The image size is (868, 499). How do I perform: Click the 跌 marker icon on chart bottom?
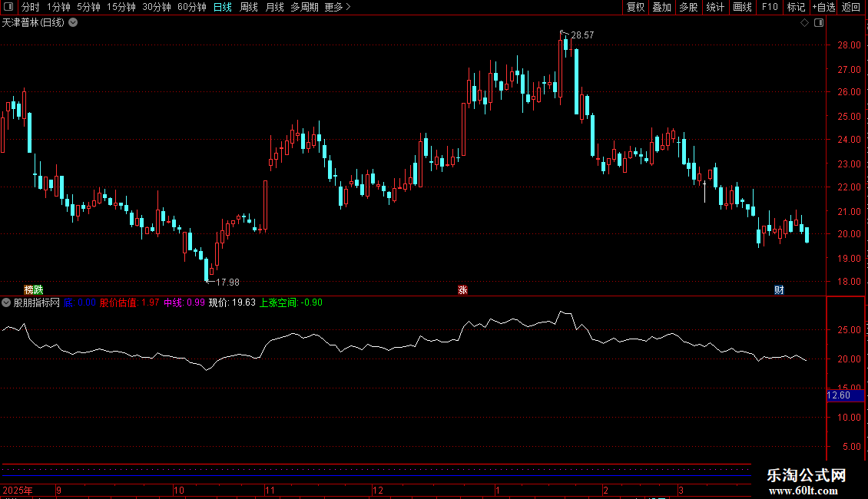tap(38, 290)
